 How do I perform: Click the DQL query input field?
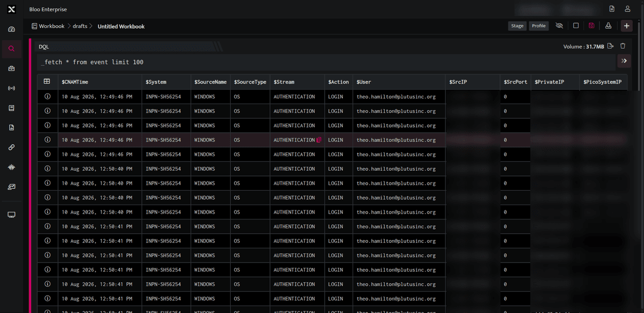pos(326,62)
